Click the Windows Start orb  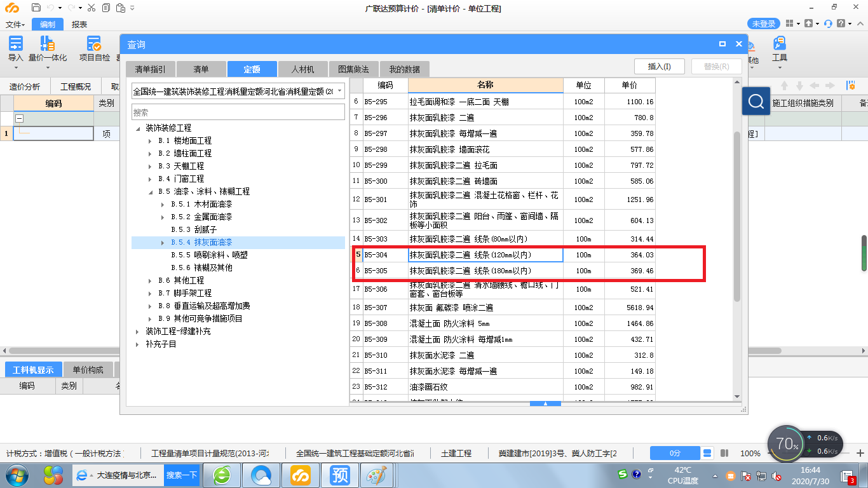point(17,475)
